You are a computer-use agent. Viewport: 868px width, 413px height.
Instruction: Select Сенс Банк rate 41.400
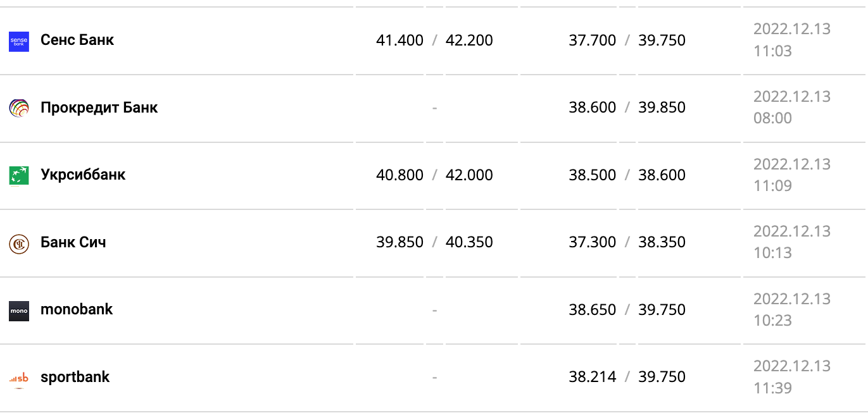pyautogui.click(x=399, y=40)
